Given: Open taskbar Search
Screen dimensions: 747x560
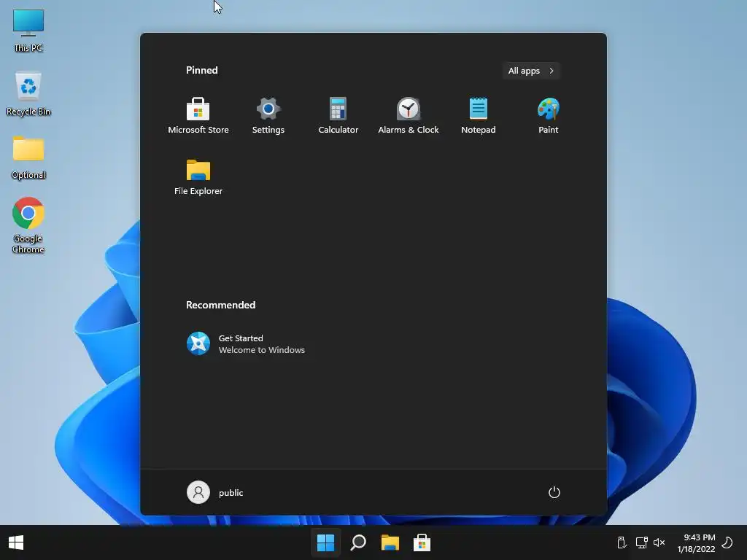Looking at the screenshot, I should (358, 542).
